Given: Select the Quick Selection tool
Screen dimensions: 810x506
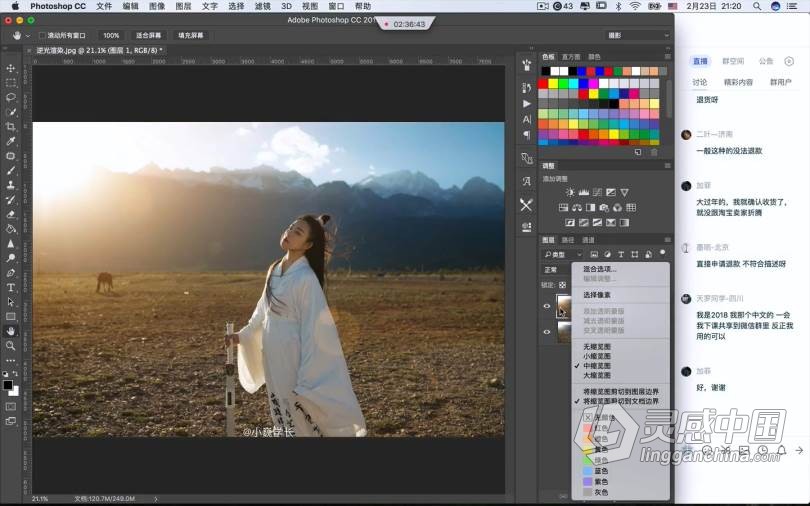Looking at the screenshot, I should (10, 112).
